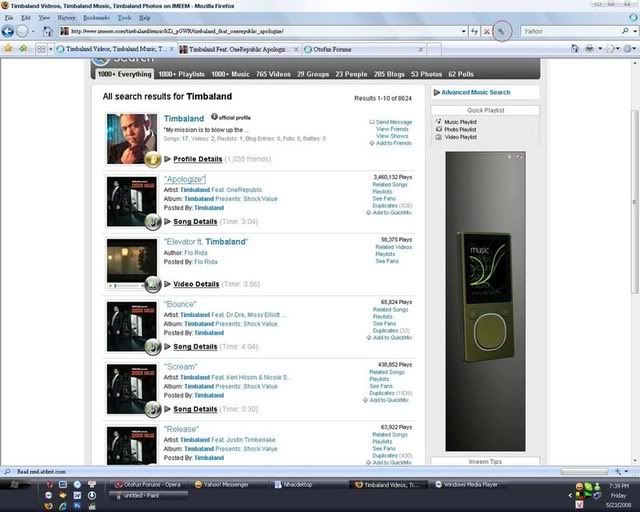The image size is (640, 512).
Task: Close the Timbaland Videos browser tab
Action: pyautogui.click(x=172, y=49)
